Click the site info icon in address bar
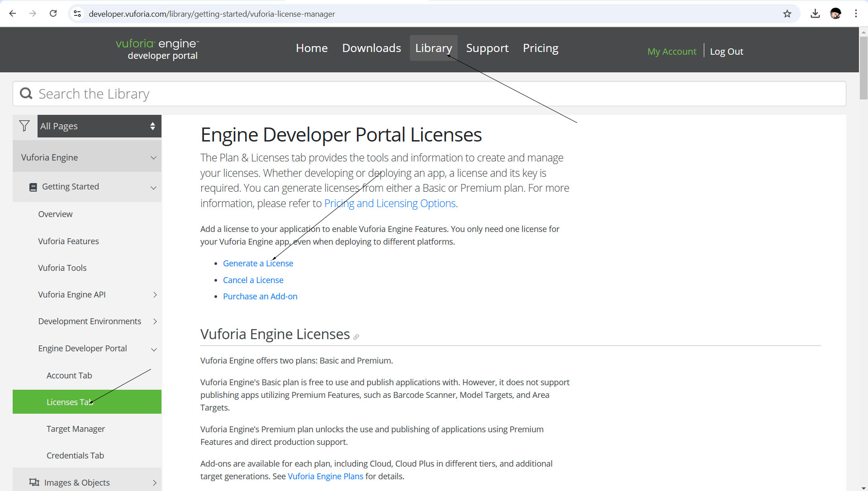868x491 pixels. 78,14
